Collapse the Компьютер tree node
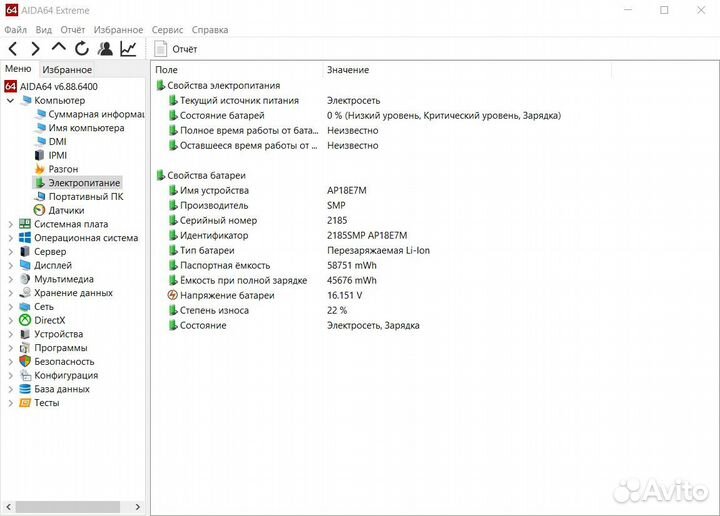Image resolution: width=720 pixels, height=516 pixels. (x=11, y=100)
